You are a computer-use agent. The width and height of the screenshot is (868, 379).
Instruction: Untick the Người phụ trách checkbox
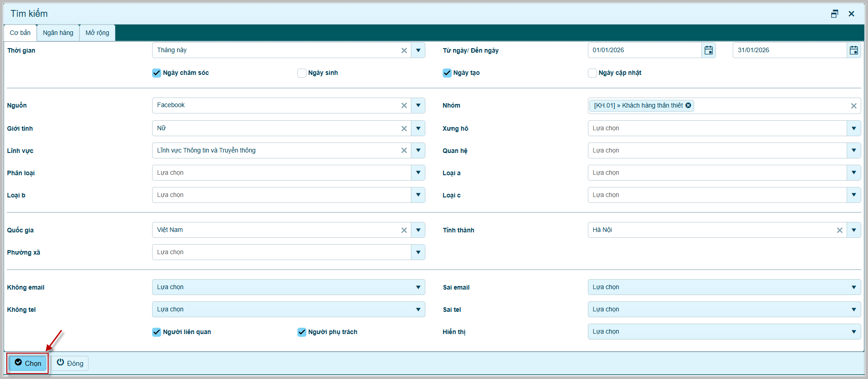(x=302, y=332)
